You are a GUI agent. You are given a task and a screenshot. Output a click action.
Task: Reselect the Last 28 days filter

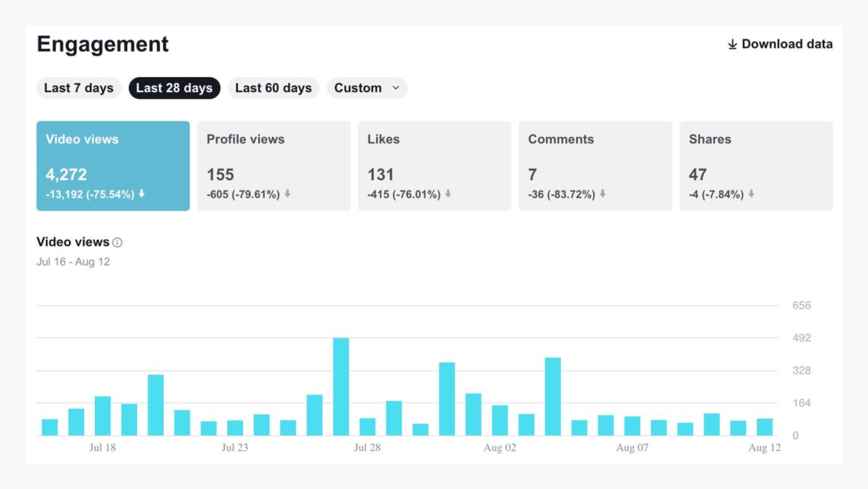[x=174, y=88]
